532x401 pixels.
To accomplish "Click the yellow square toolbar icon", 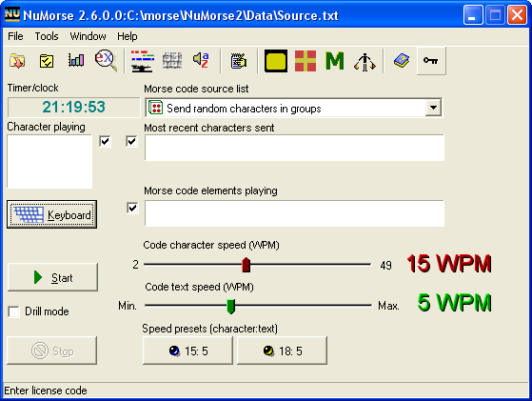I will (x=276, y=61).
